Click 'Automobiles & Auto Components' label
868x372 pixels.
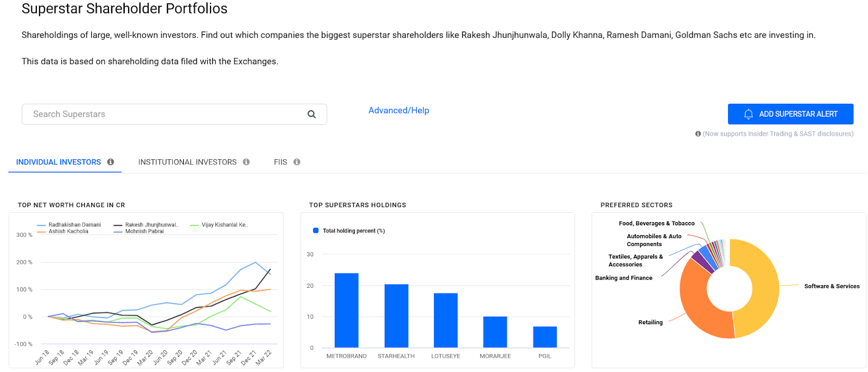point(654,240)
